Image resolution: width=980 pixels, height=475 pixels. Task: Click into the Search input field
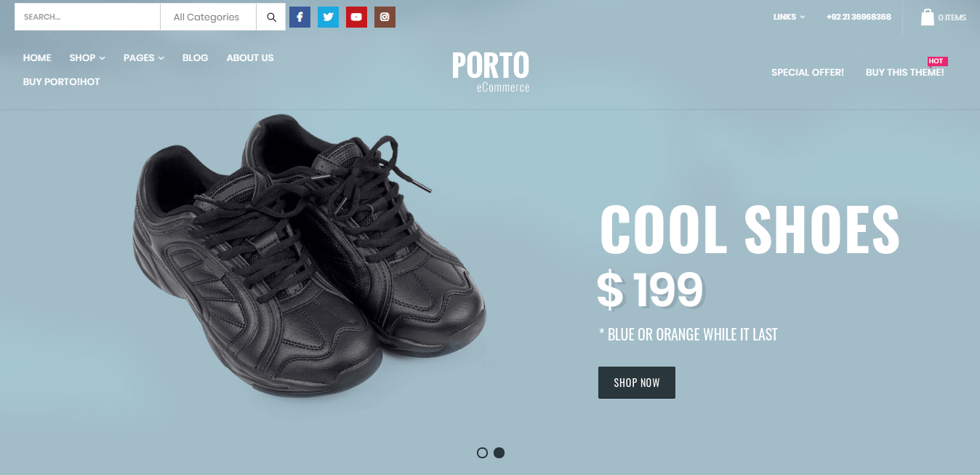[87, 17]
